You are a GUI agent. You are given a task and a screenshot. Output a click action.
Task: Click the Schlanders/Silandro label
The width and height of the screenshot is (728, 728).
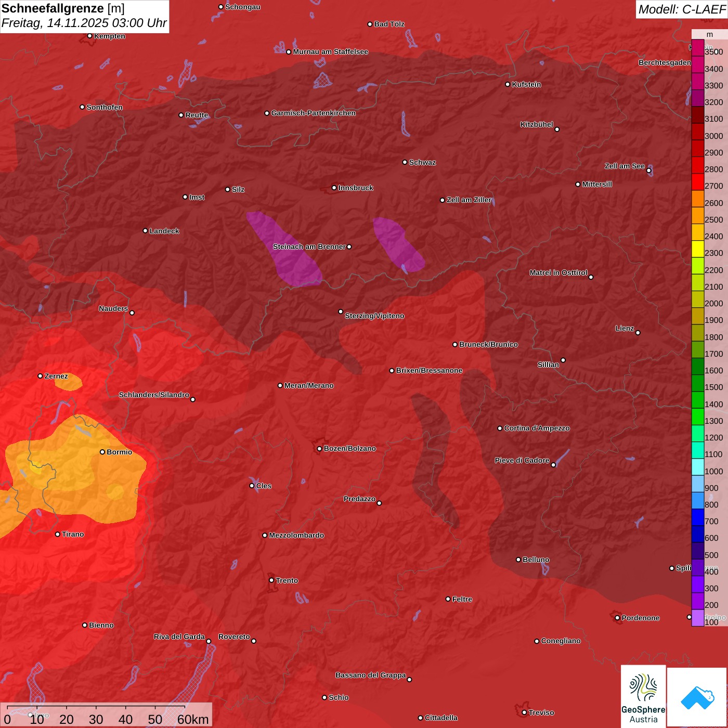coord(154,395)
